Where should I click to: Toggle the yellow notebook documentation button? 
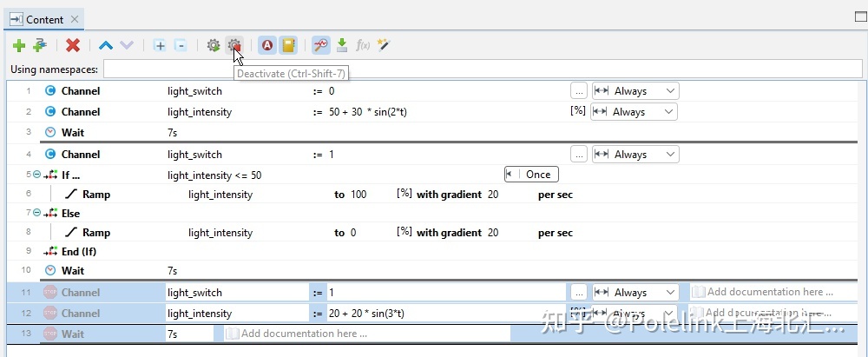(x=288, y=45)
